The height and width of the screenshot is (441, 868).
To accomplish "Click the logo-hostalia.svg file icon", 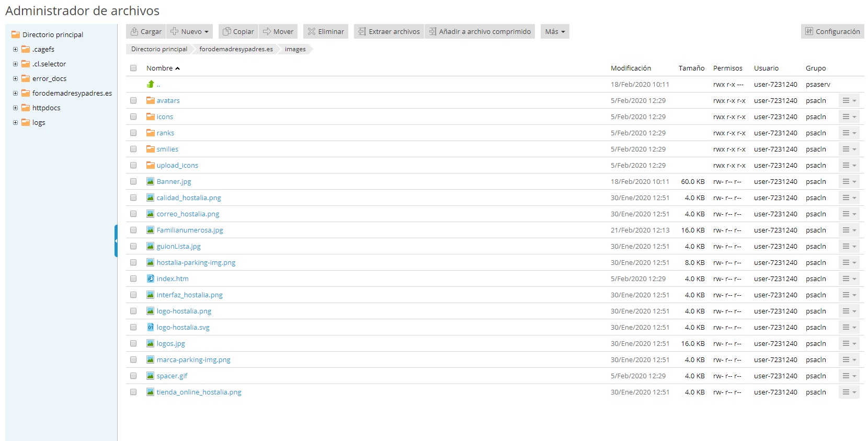I will (151, 327).
